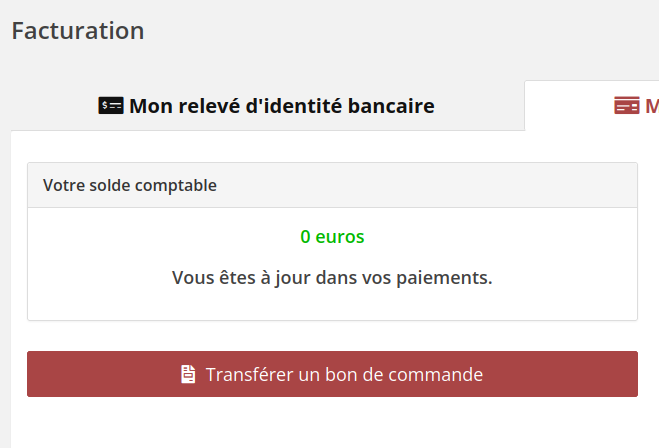The height and width of the screenshot is (448, 659).
Task: Click Transférer un bon de commande button text
Action: (344, 374)
